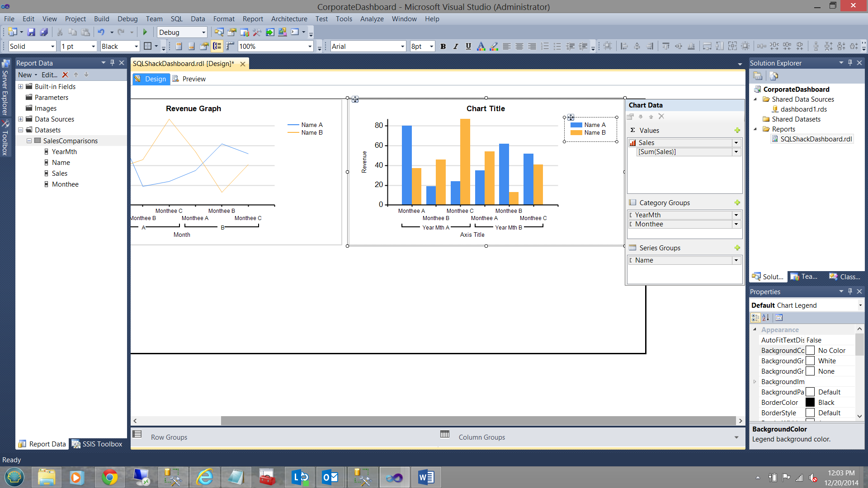Click the Save All toolbar icon

pos(44,32)
